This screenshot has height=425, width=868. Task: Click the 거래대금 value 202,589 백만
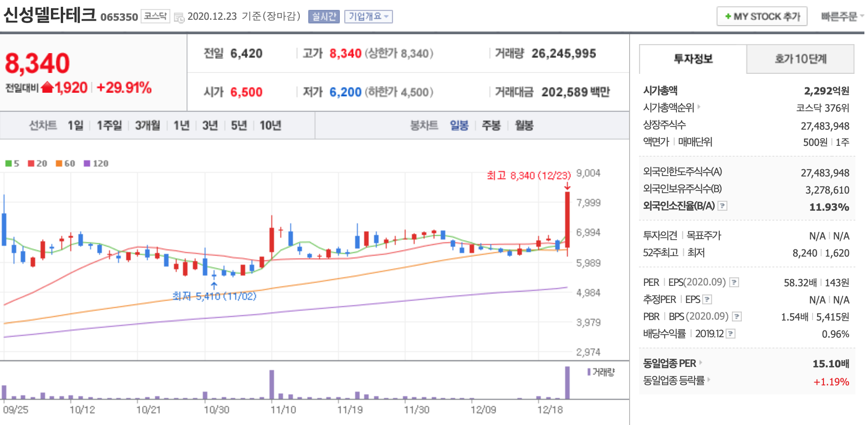576,92
